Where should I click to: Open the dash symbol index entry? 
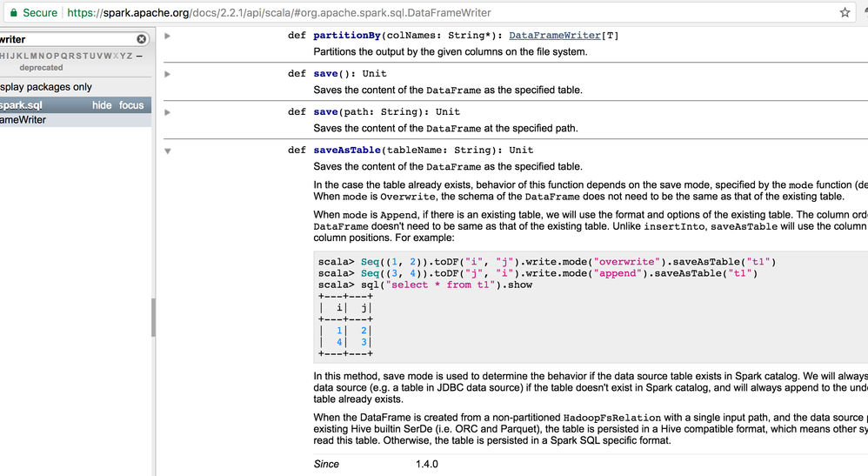(x=139, y=56)
